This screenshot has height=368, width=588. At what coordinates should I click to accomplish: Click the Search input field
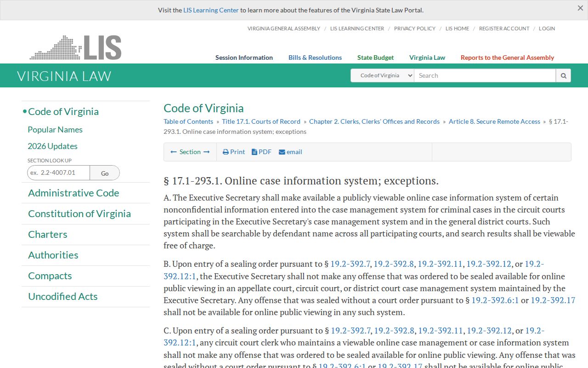pos(485,75)
